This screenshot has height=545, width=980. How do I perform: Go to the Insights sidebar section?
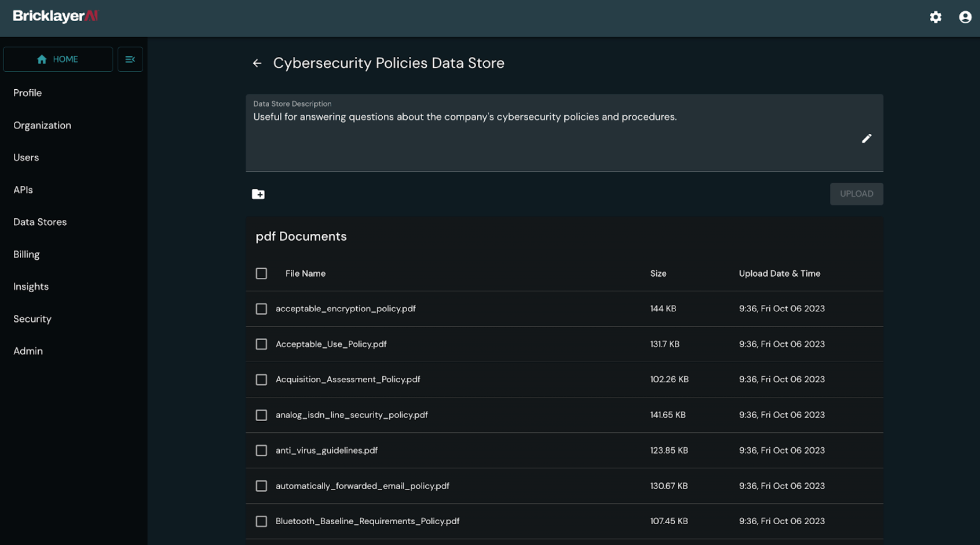(x=31, y=287)
